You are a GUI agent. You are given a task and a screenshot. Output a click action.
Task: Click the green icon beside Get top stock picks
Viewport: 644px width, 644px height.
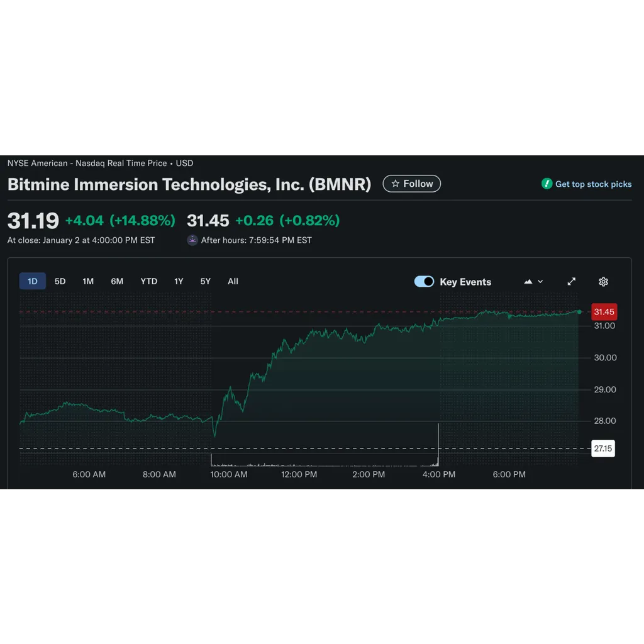click(547, 184)
